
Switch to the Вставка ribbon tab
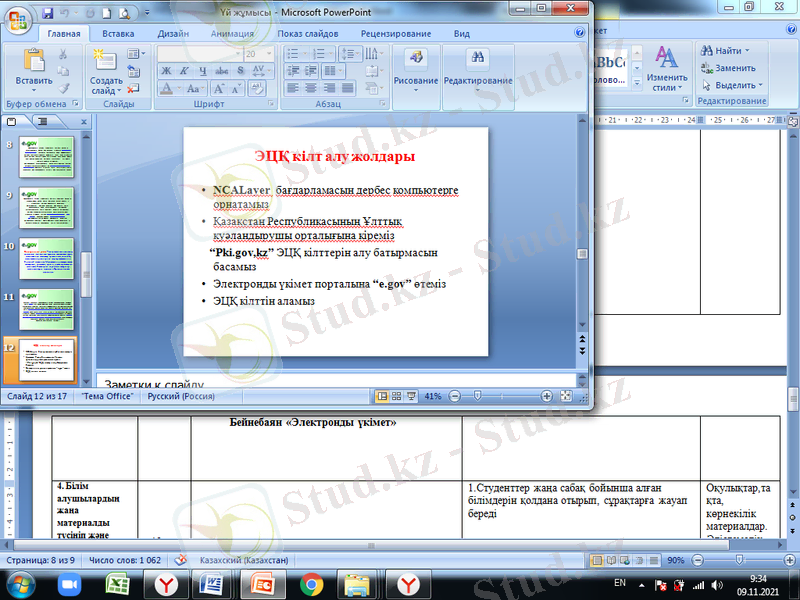(x=118, y=33)
